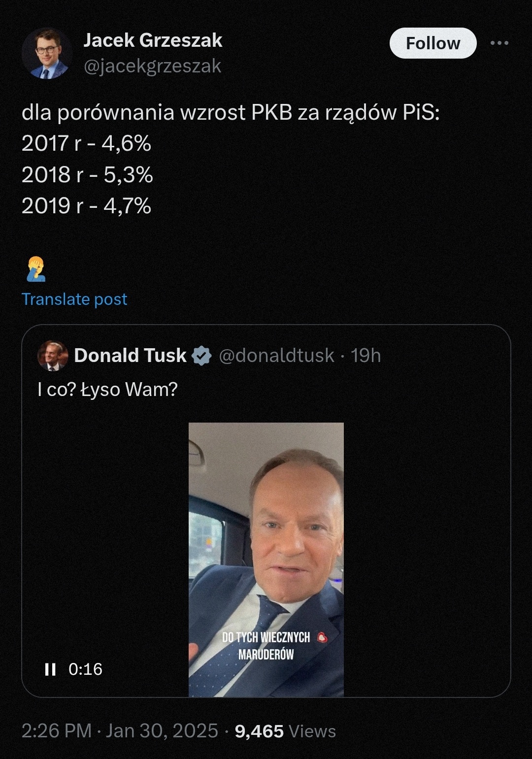Click the three-dot more options icon
Image resolution: width=532 pixels, height=759 pixels.
pos(499,43)
